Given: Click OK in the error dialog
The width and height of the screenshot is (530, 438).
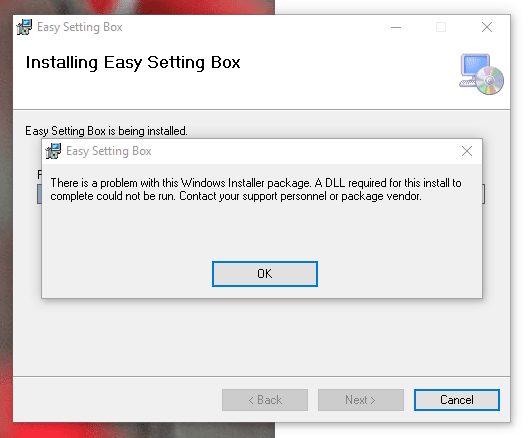Looking at the screenshot, I should tap(265, 274).
